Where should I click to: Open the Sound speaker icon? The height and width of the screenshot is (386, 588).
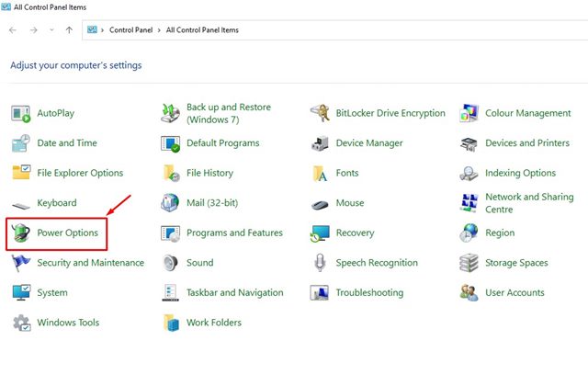171,263
